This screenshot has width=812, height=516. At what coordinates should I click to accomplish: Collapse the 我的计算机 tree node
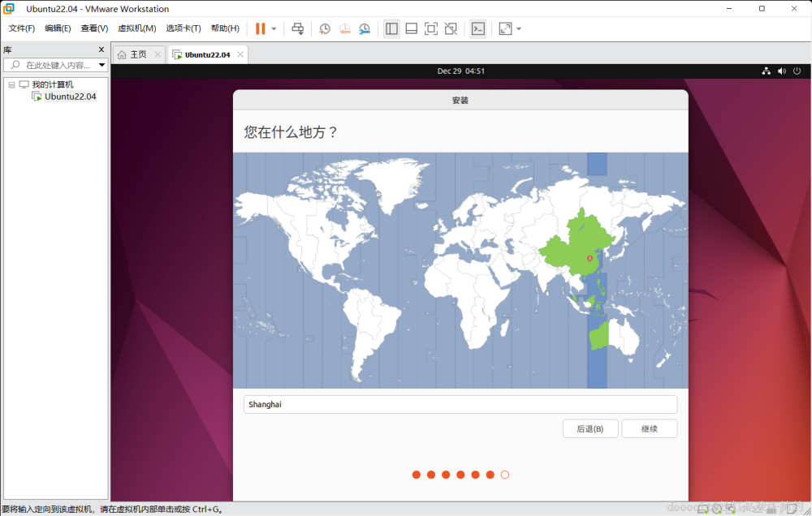pyautogui.click(x=11, y=84)
